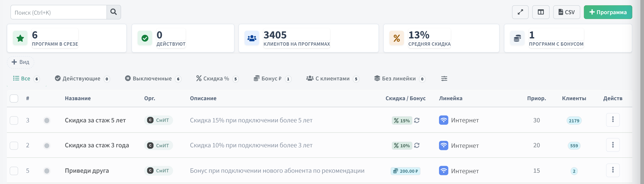Open actions menu for Скидка за стаж 3 года
The height and width of the screenshot is (184, 644).
[x=613, y=145]
